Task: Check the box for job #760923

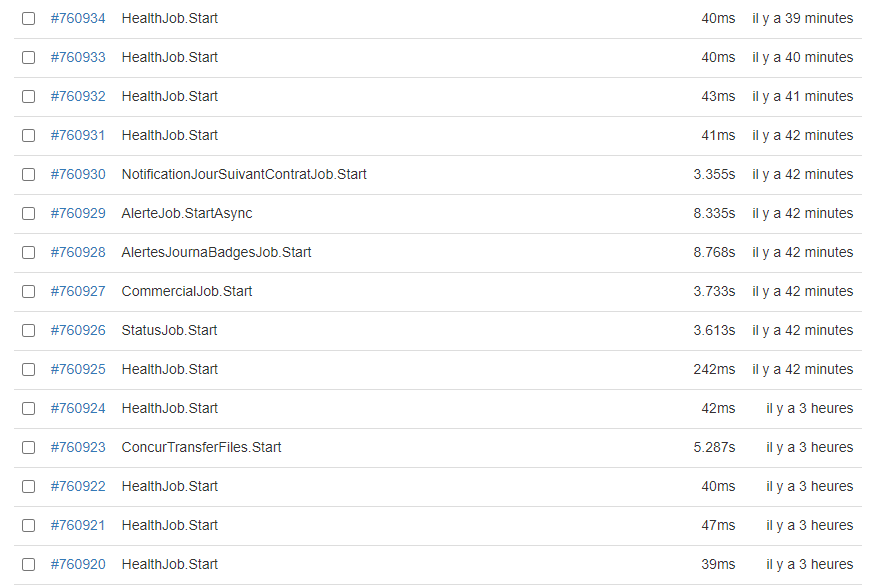Action: tap(28, 447)
